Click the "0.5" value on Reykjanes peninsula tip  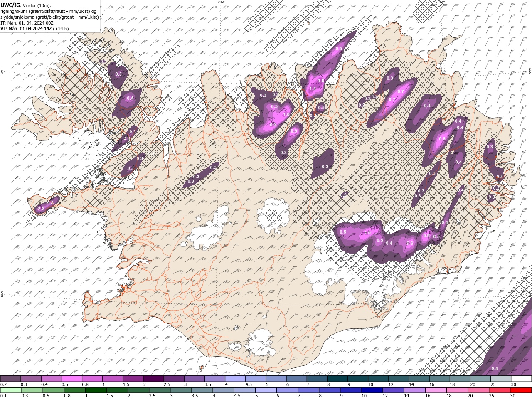pyautogui.click(x=41, y=208)
